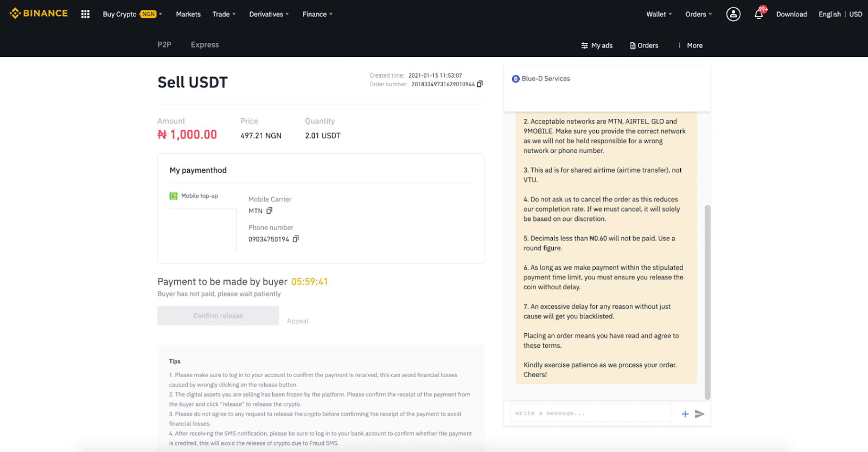Select the My paymenthod heading

[198, 170]
